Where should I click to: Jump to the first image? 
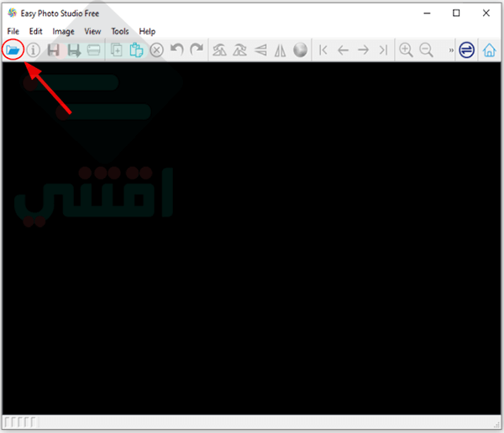coord(323,50)
